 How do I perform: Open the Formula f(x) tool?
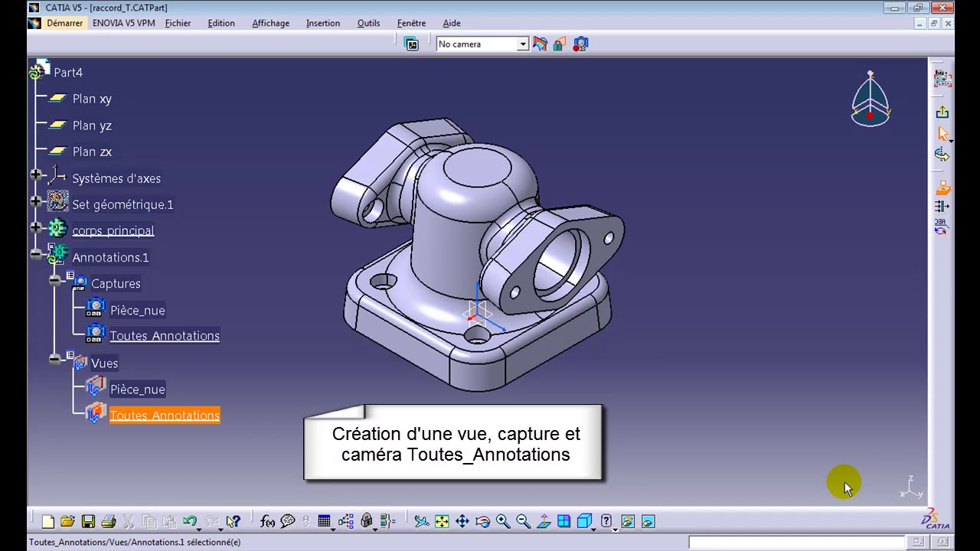[267, 521]
